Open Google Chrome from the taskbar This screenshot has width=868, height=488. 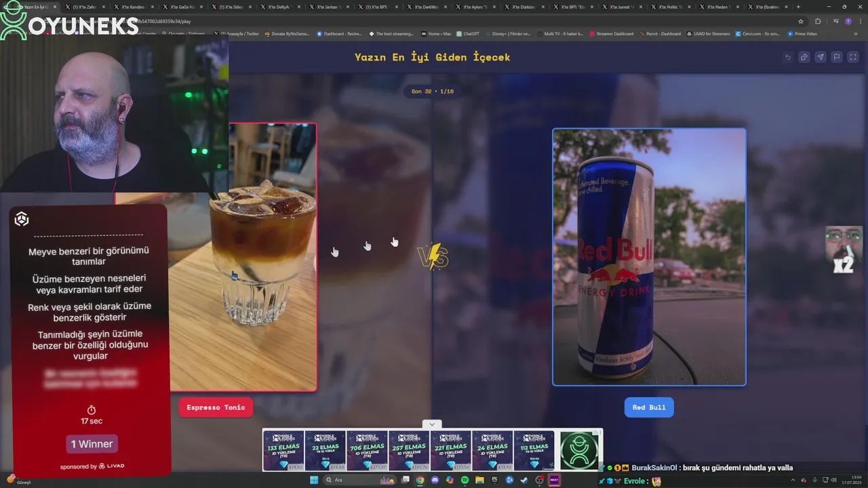tap(420, 480)
